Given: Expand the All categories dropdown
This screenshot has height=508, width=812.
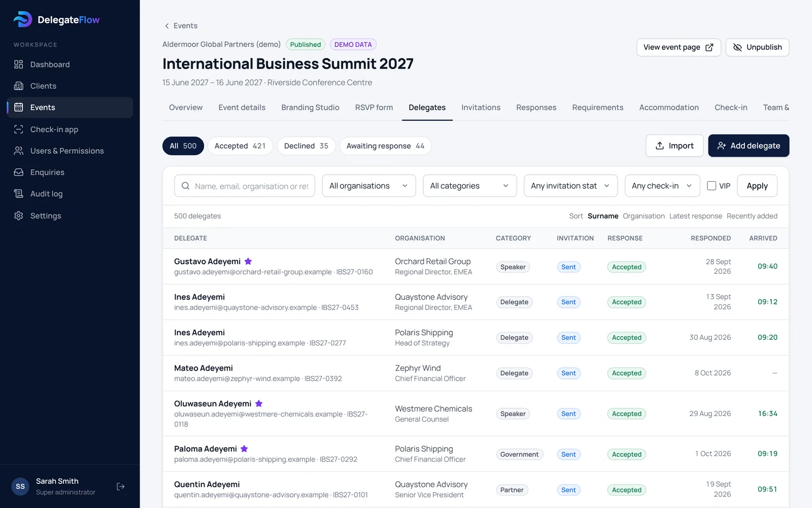Looking at the screenshot, I should 469,186.
